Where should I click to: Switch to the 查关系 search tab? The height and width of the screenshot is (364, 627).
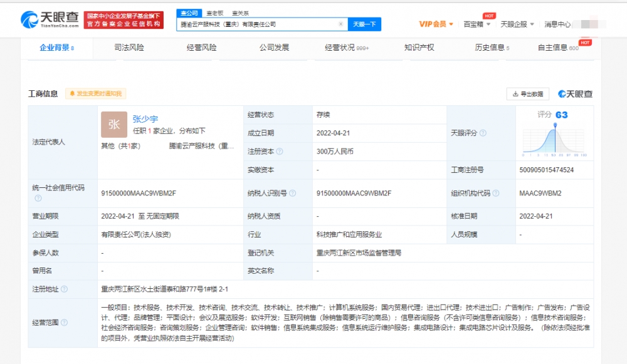pyautogui.click(x=240, y=13)
